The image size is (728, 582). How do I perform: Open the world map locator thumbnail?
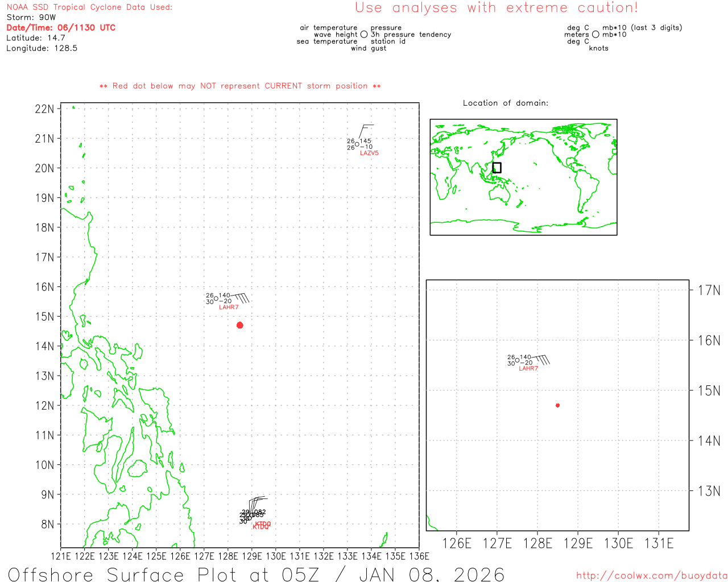coord(523,177)
